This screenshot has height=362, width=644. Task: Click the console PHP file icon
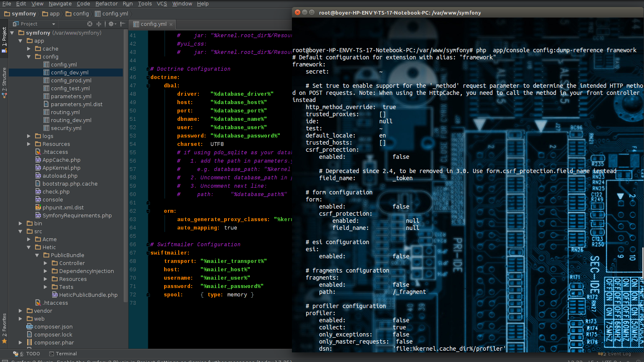[38, 199]
